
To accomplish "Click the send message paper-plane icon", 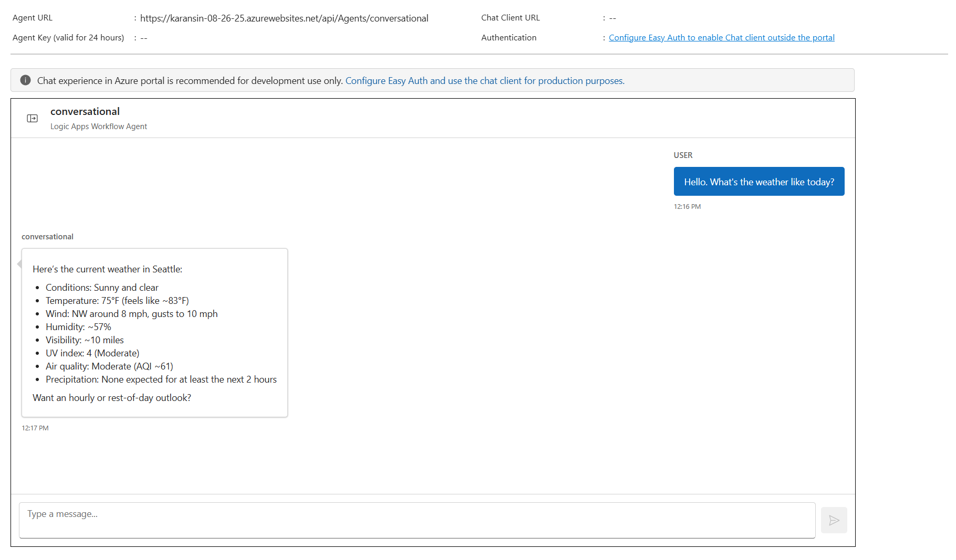I will pyautogui.click(x=834, y=520).
